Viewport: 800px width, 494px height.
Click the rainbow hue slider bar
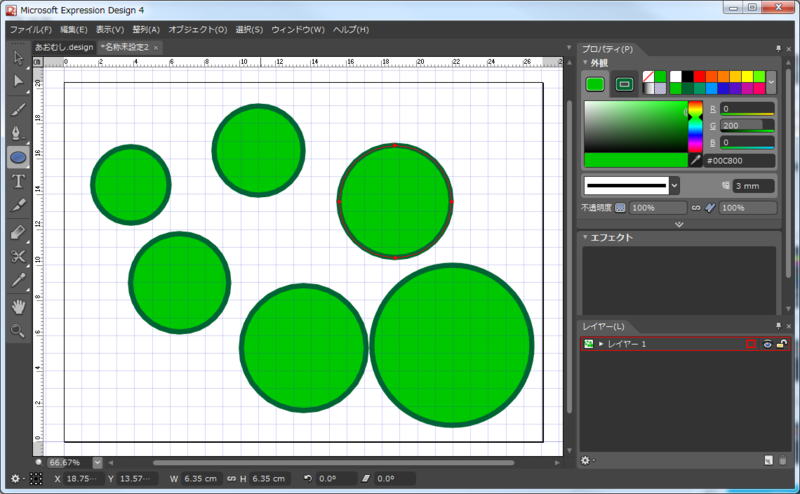(x=695, y=127)
